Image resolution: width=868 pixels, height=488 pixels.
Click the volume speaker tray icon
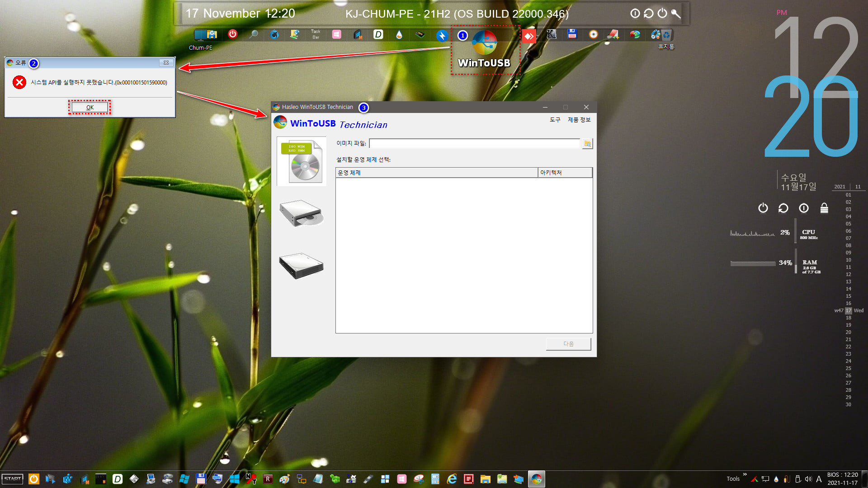[808, 479]
